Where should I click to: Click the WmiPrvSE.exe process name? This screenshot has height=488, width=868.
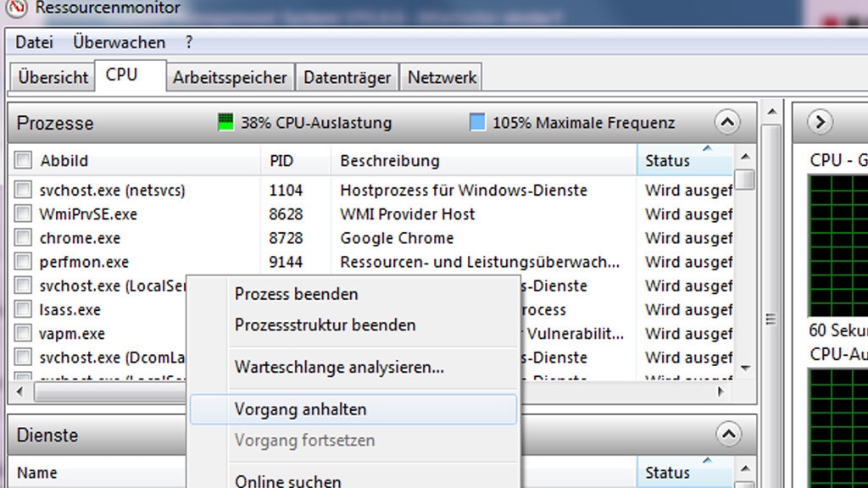(x=88, y=214)
